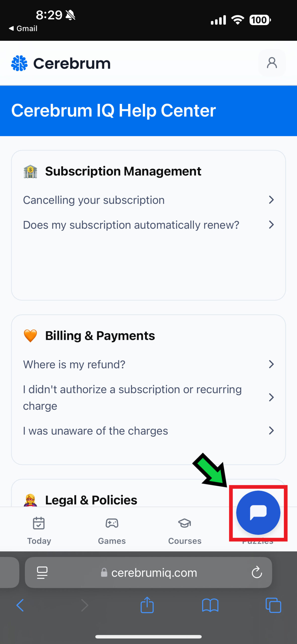The width and height of the screenshot is (297, 644).
Task: Click the Cerebrum brain logo
Action: click(19, 63)
